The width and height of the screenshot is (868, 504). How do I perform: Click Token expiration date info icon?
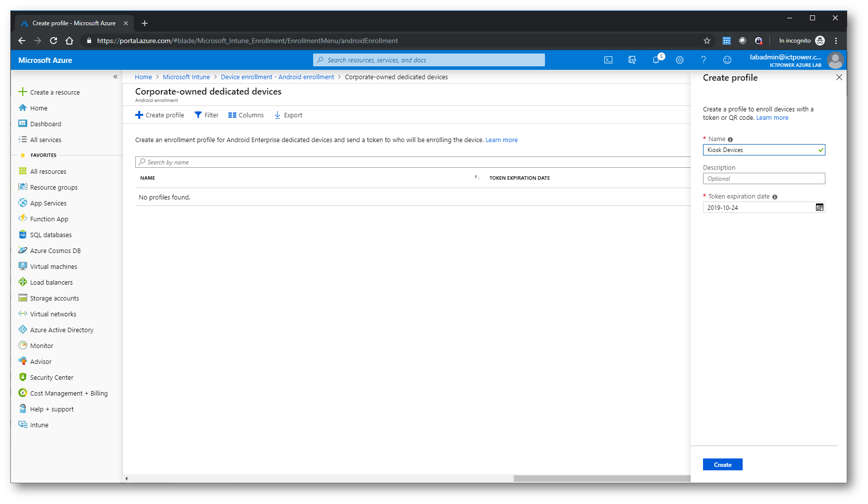coord(775,197)
